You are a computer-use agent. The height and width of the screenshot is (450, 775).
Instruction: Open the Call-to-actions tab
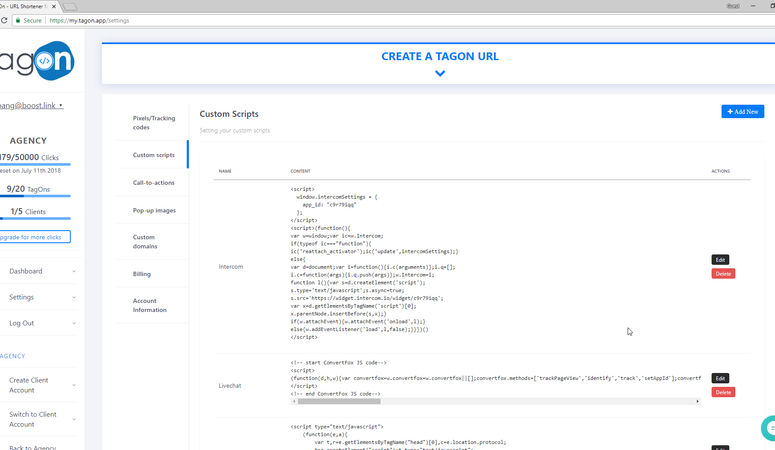pyautogui.click(x=153, y=182)
